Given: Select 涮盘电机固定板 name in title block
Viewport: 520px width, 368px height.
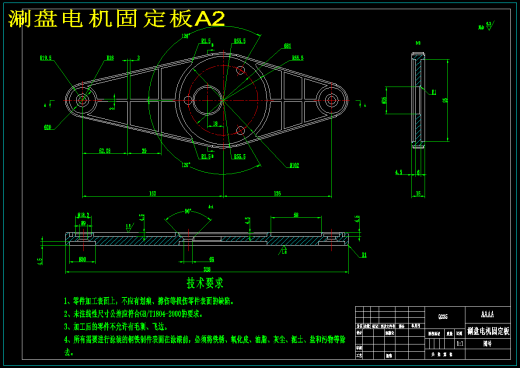Looking at the screenshot, I should 488,331.
